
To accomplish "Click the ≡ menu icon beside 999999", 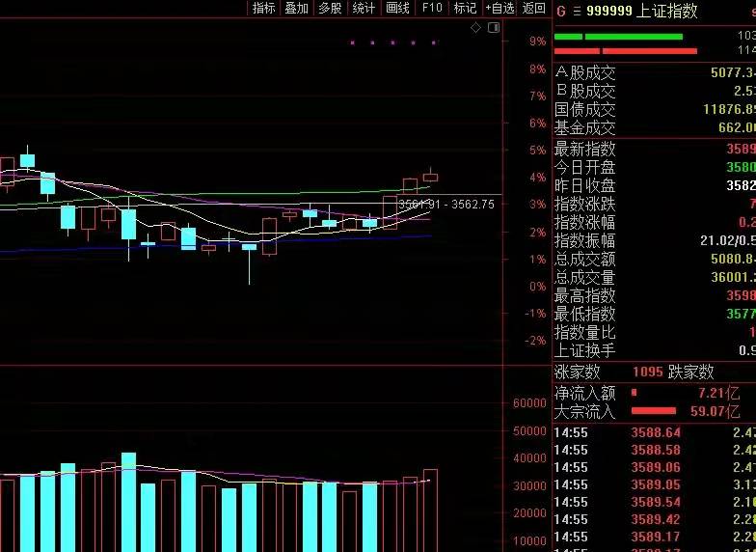I will (x=577, y=12).
